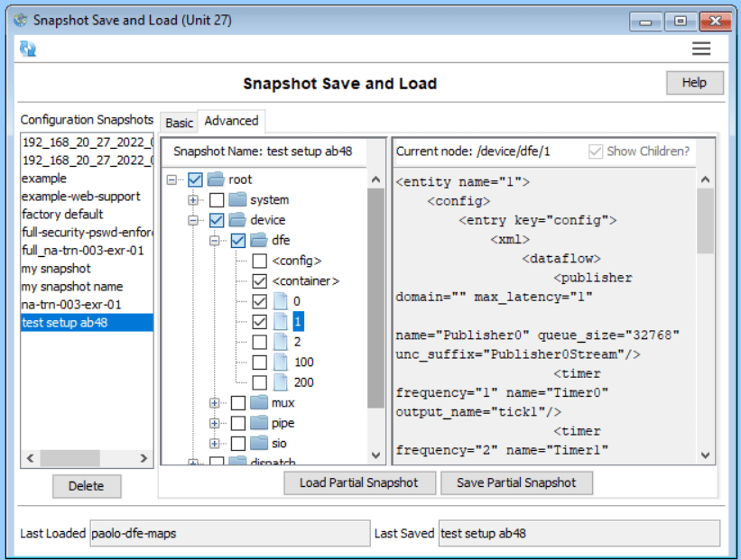Click the file icon for node 100
The width and height of the screenshot is (741, 560).
[281, 363]
